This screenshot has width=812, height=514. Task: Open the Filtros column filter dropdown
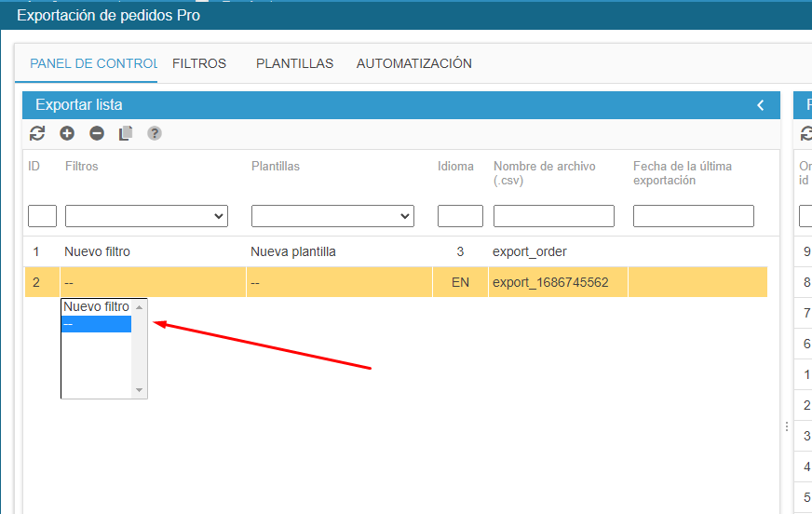click(x=146, y=216)
